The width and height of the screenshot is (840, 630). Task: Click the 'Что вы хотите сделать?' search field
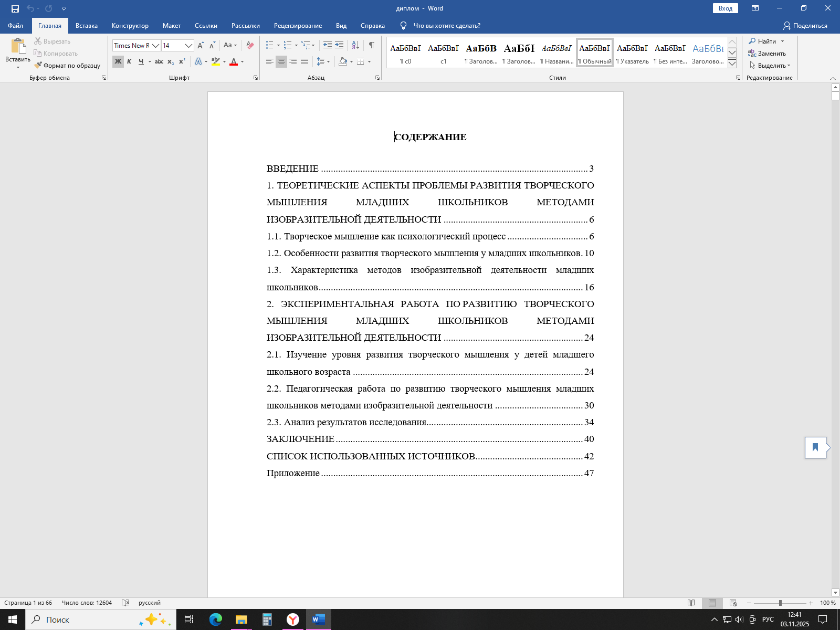tap(446, 26)
